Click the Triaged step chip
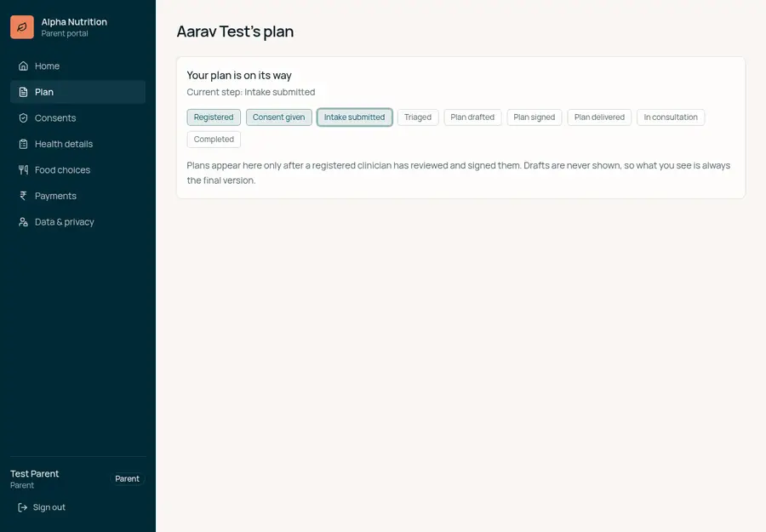Viewport: 766px width, 532px height. pos(418,117)
